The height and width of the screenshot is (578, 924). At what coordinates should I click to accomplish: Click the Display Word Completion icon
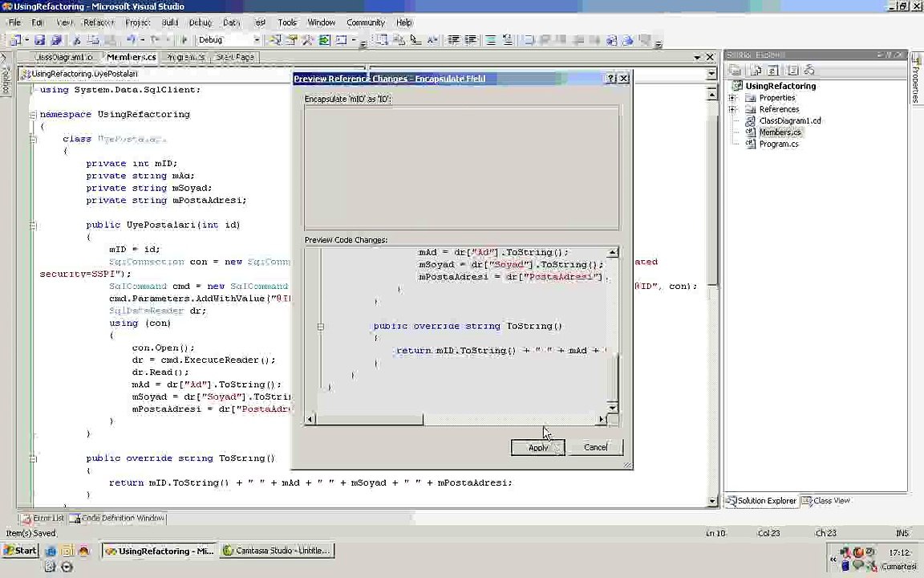pyautogui.click(x=432, y=40)
